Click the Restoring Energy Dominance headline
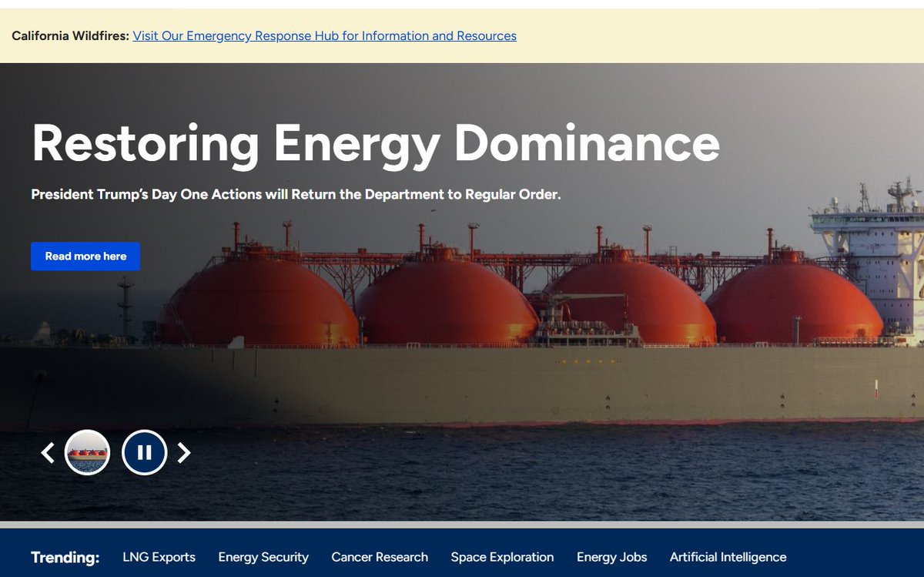The width and height of the screenshot is (924, 577). (x=376, y=143)
